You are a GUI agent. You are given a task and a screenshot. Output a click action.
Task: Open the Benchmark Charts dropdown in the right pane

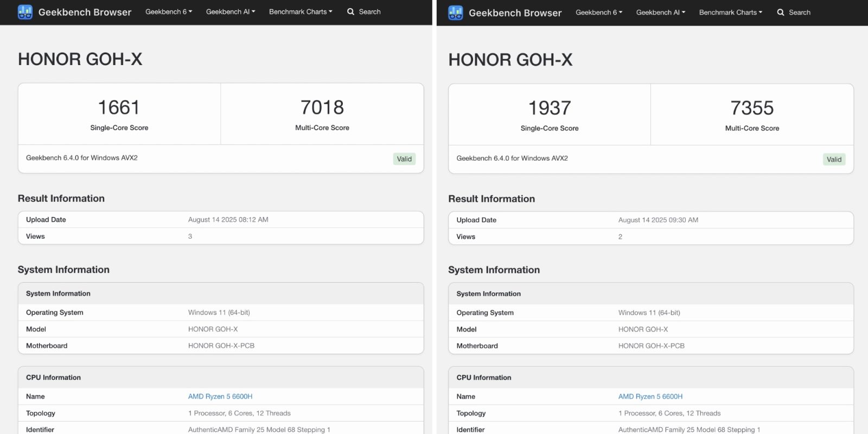coord(731,12)
